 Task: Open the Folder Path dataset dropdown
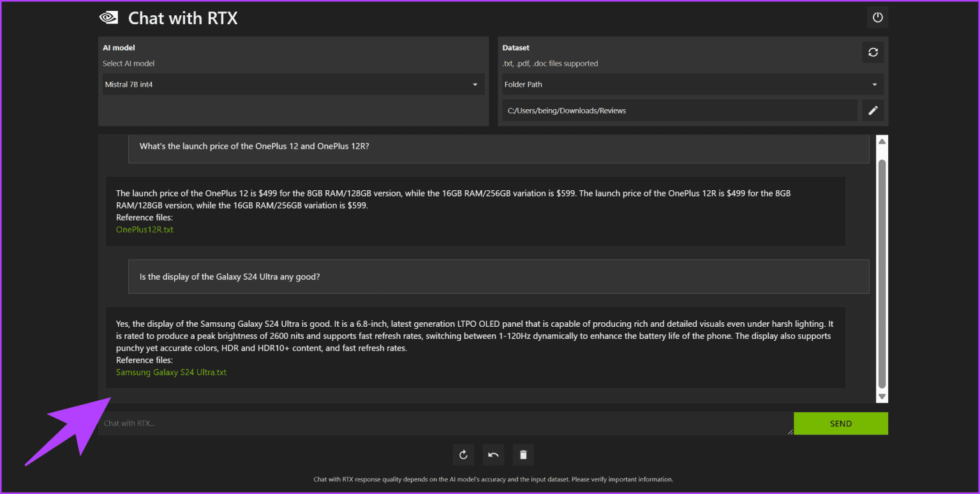(x=693, y=84)
